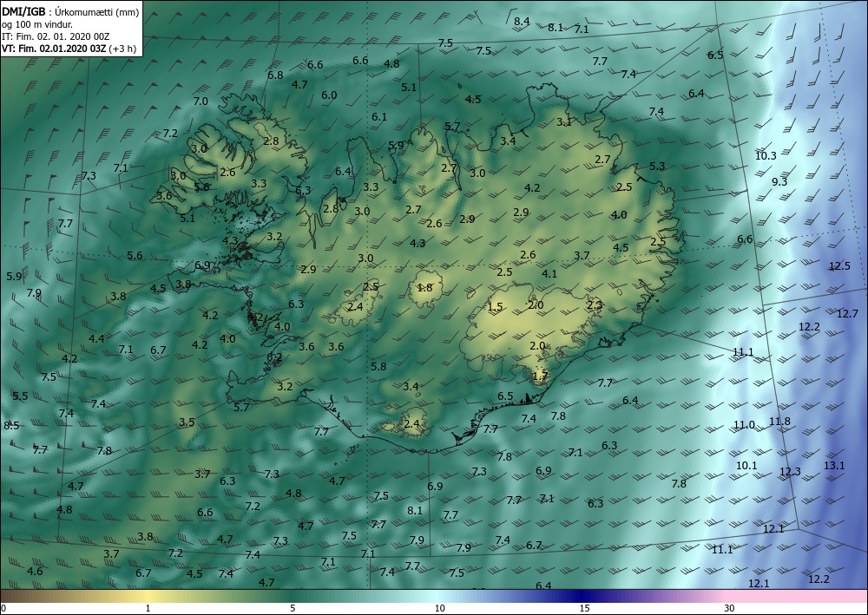Click the map value '4.6'
This screenshot has width=868, height=615.
pos(35,571)
